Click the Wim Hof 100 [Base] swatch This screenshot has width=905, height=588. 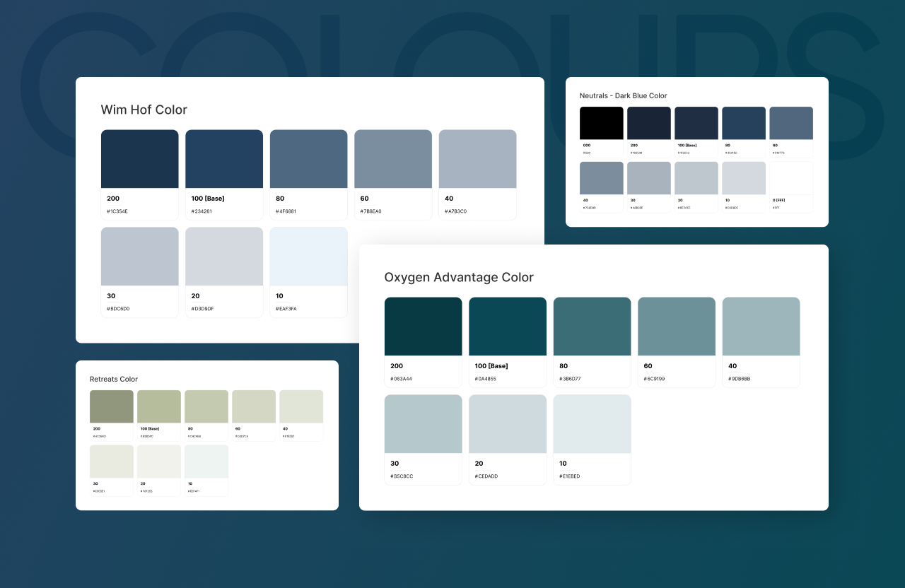pos(223,158)
